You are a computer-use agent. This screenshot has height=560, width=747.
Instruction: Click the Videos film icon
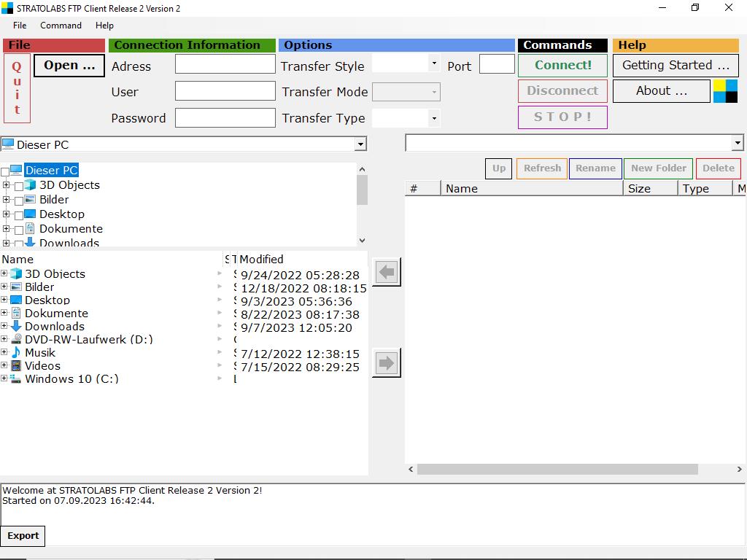[16, 366]
